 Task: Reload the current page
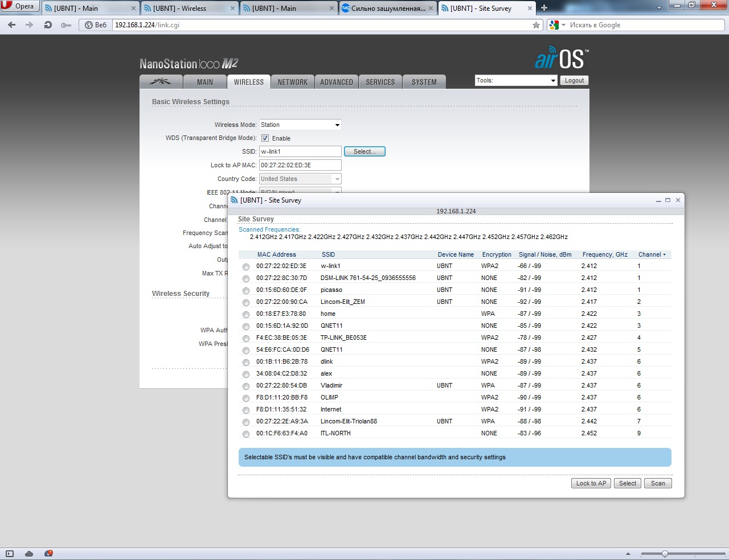[x=48, y=25]
